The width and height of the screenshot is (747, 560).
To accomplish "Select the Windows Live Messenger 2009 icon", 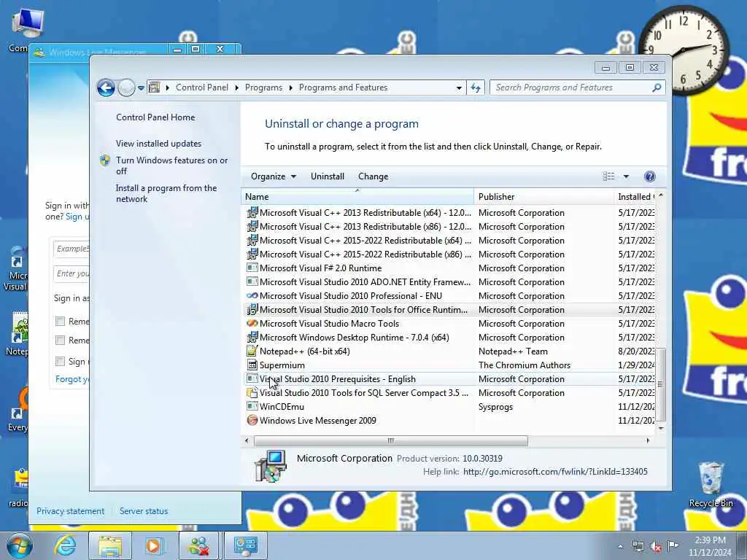I will [252, 421].
